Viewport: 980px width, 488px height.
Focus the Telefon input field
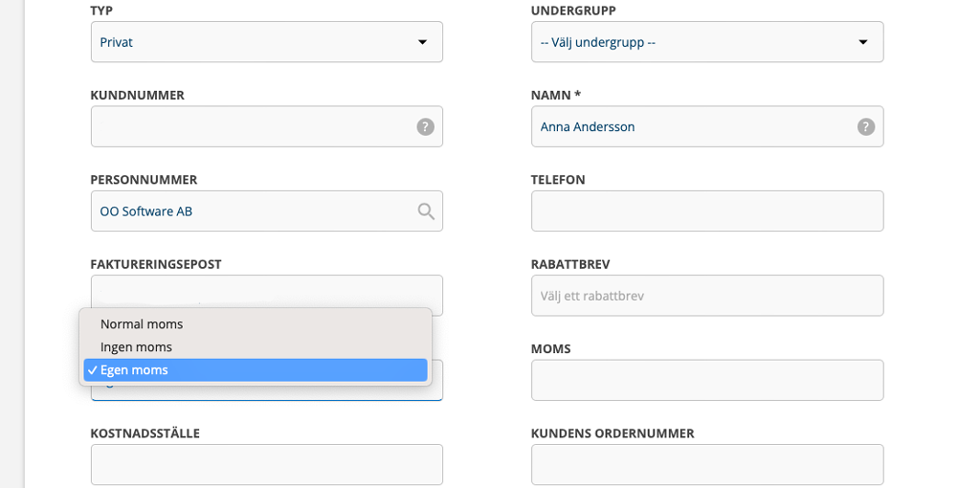[706, 211]
